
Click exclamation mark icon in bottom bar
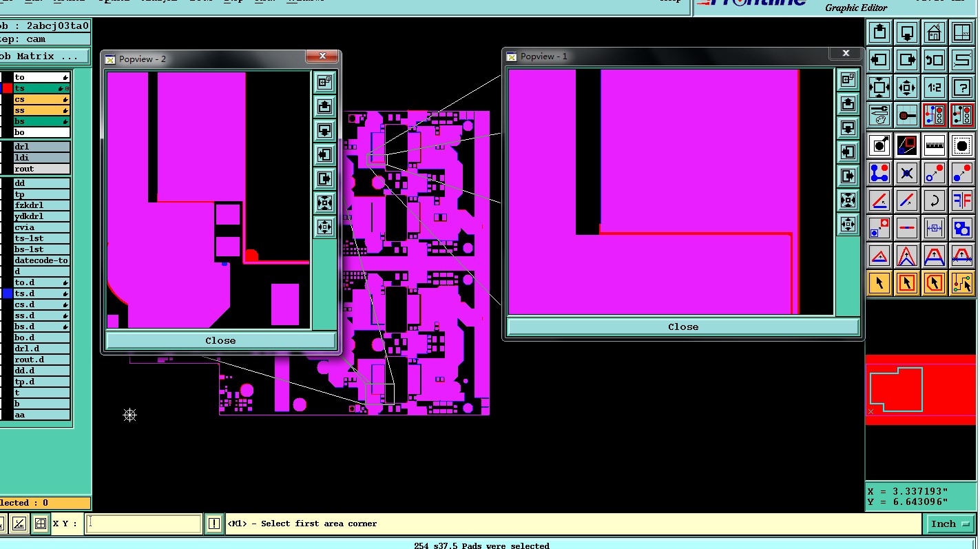pyautogui.click(x=214, y=524)
